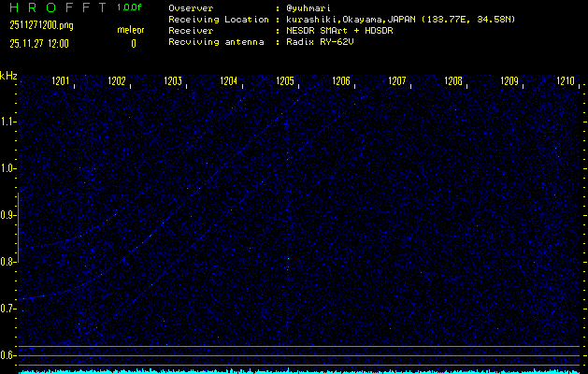Viewport: 588px width, 374px height.
Task: Select the 1210 time marker
Action: pos(566,82)
